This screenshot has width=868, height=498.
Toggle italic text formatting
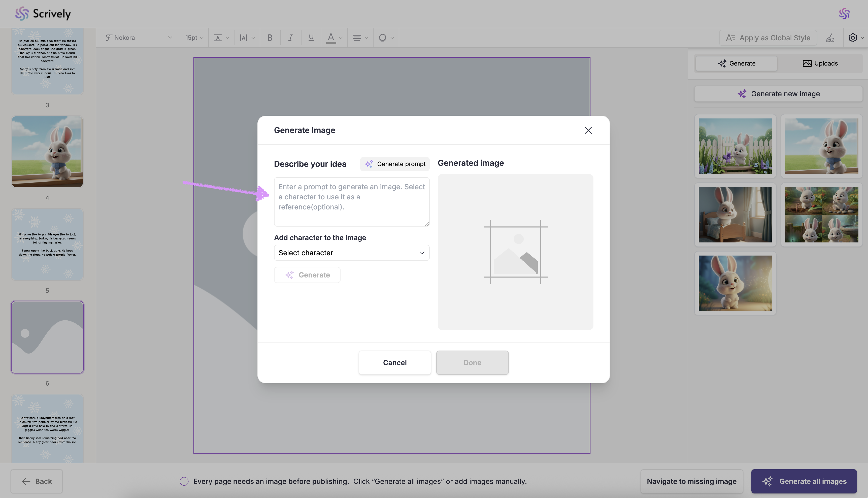point(290,38)
